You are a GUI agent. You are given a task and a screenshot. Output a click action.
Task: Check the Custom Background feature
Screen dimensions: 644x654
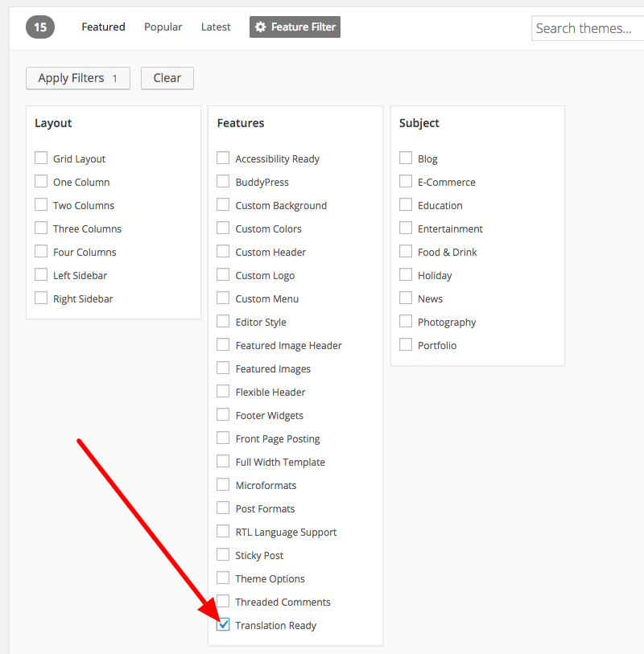tap(222, 205)
